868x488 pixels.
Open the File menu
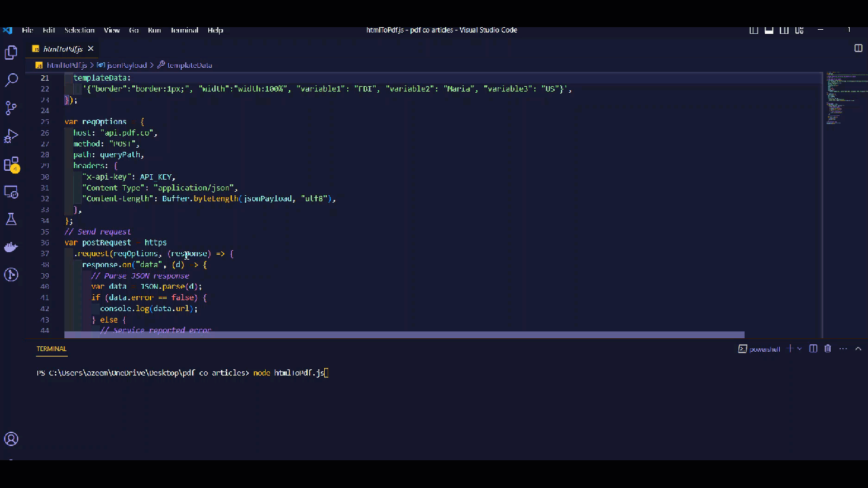27,30
